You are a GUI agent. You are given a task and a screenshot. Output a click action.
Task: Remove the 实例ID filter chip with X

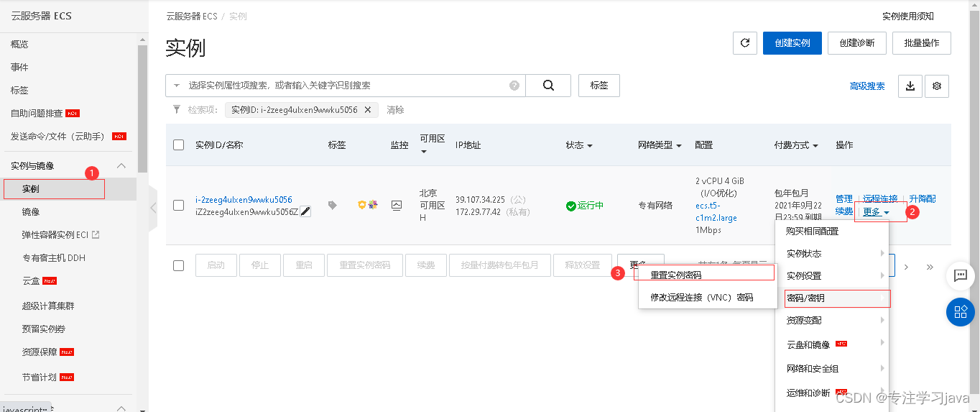pos(367,110)
